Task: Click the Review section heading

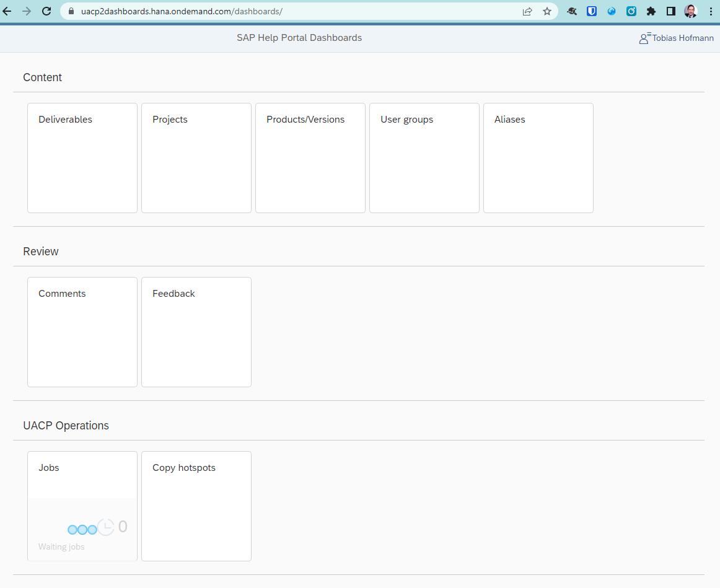Action: (x=41, y=252)
